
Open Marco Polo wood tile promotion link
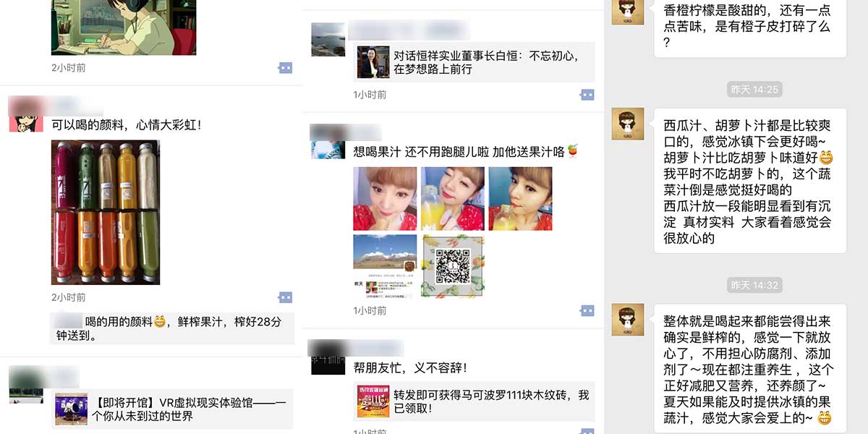[474, 401]
